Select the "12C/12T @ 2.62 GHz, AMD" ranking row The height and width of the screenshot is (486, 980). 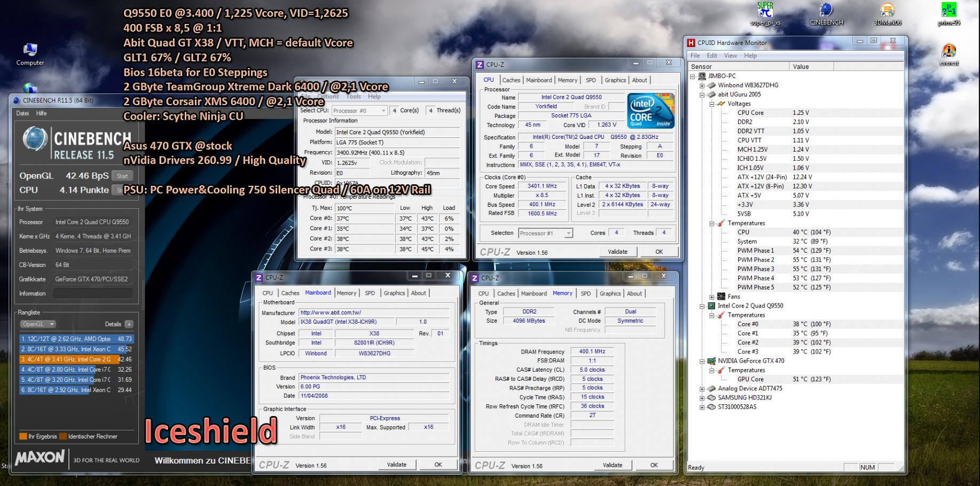pos(76,339)
